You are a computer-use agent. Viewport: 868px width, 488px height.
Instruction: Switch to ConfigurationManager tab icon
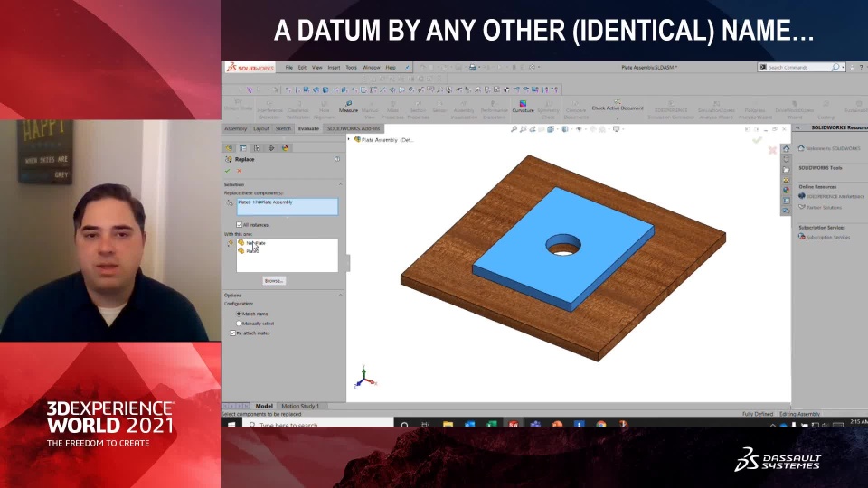coord(257,147)
